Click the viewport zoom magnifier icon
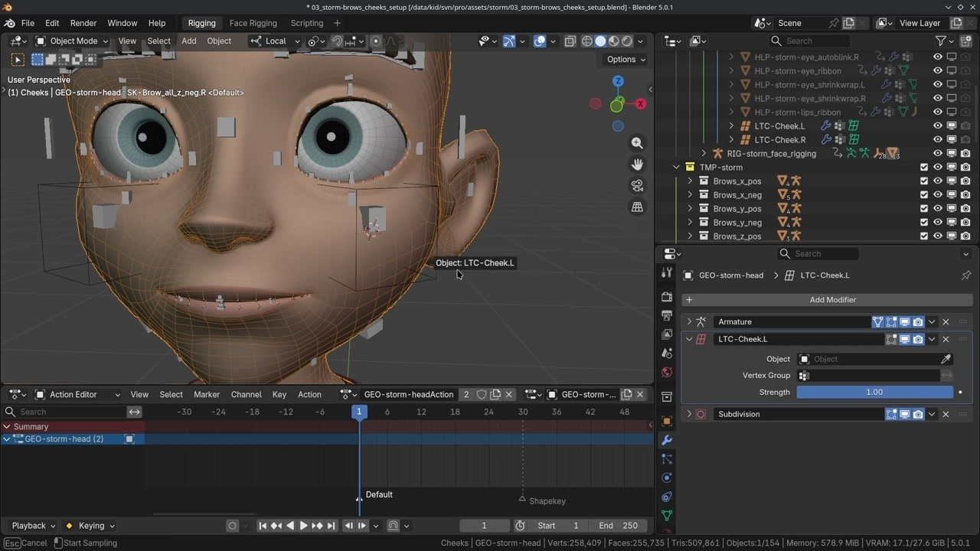 [637, 143]
